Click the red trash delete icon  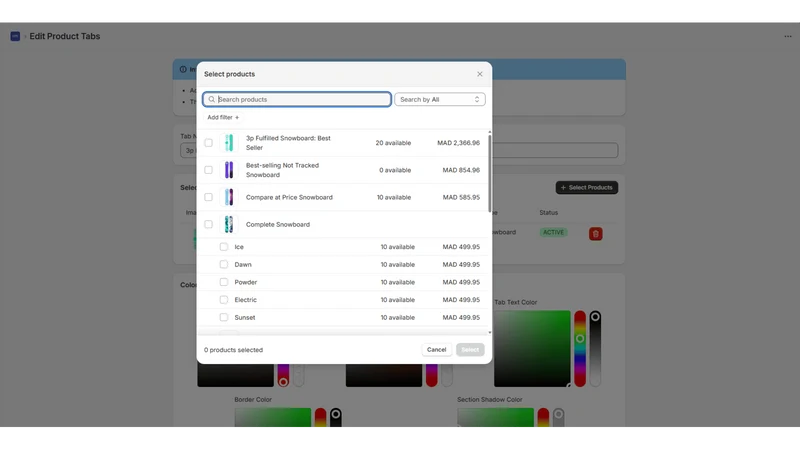tap(595, 234)
